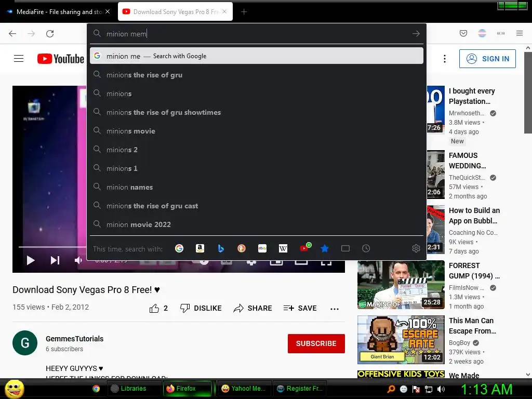
Task: Click the Chrome icon in taskbar
Action: click(96, 389)
